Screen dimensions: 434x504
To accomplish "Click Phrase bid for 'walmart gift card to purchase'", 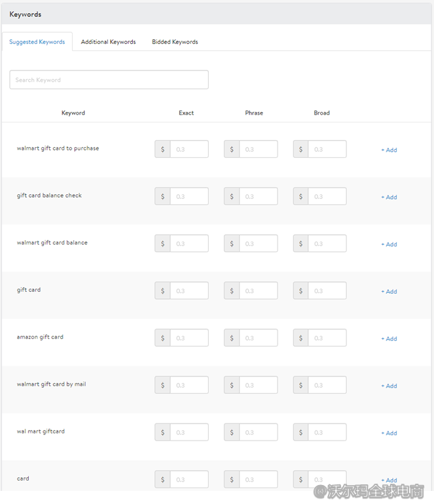I will (x=258, y=149).
